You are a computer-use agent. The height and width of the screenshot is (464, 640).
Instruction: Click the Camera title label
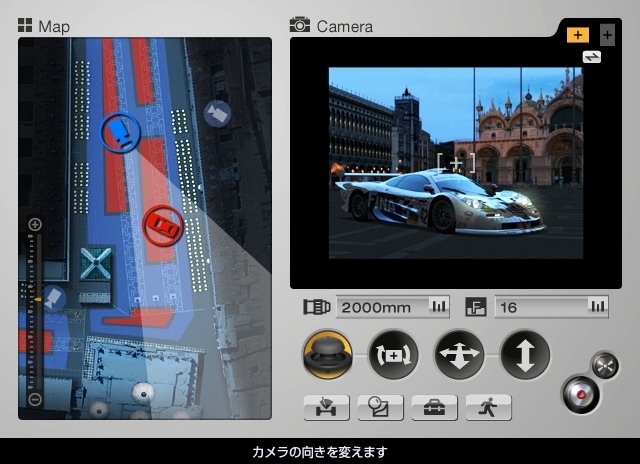point(345,27)
